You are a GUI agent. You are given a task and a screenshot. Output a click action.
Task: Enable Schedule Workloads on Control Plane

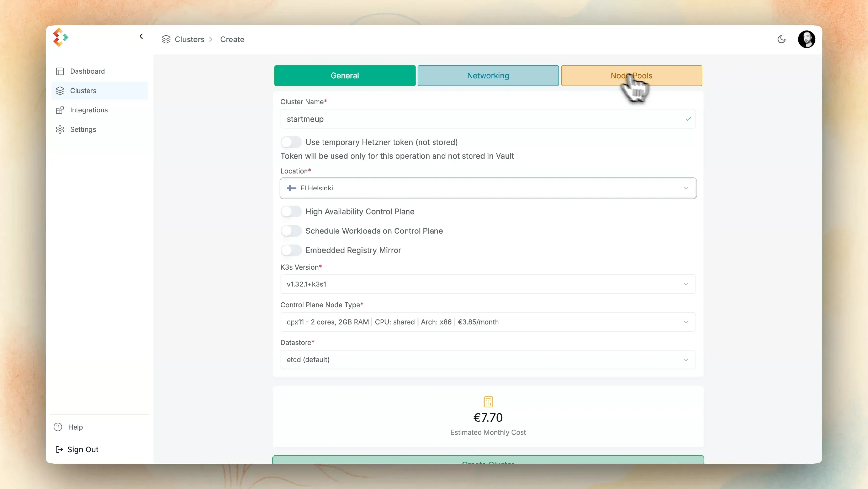(291, 231)
